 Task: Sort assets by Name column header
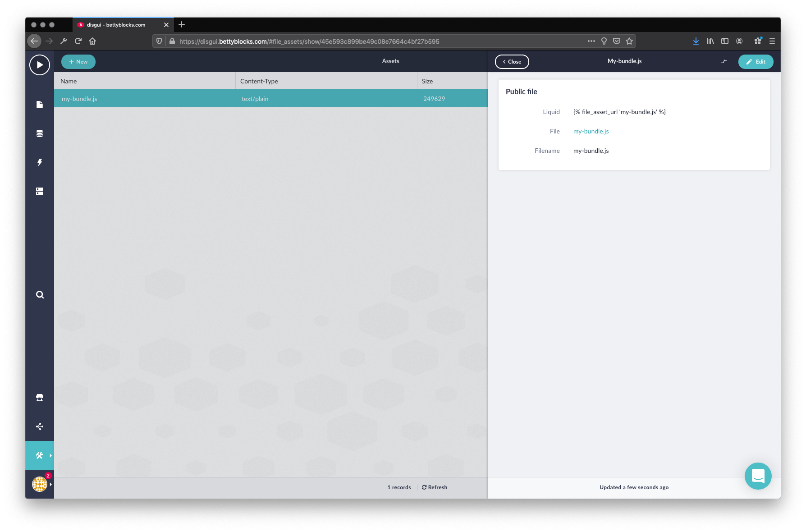pos(69,81)
